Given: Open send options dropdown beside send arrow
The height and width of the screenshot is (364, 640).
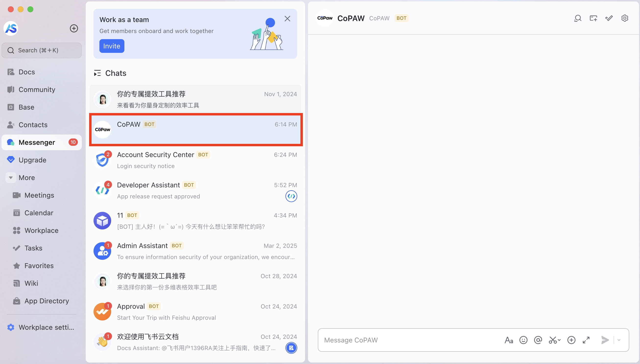Looking at the screenshot, I should point(619,340).
